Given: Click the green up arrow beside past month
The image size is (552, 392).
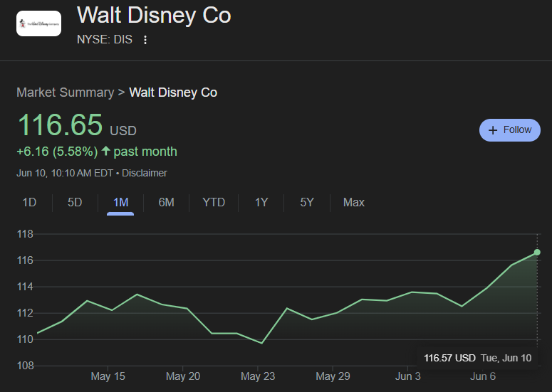Looking at the screenshot, I should point(105,151).
